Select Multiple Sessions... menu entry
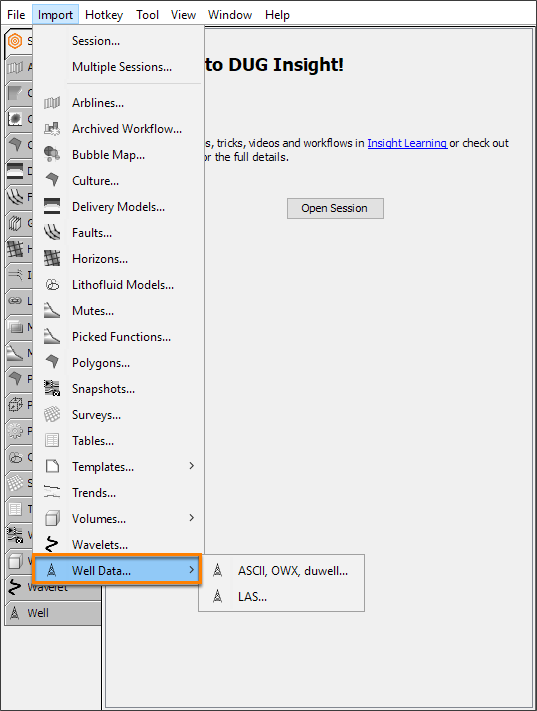The height and width of the screenshot is (711, 537). click(x=122, y=67)
